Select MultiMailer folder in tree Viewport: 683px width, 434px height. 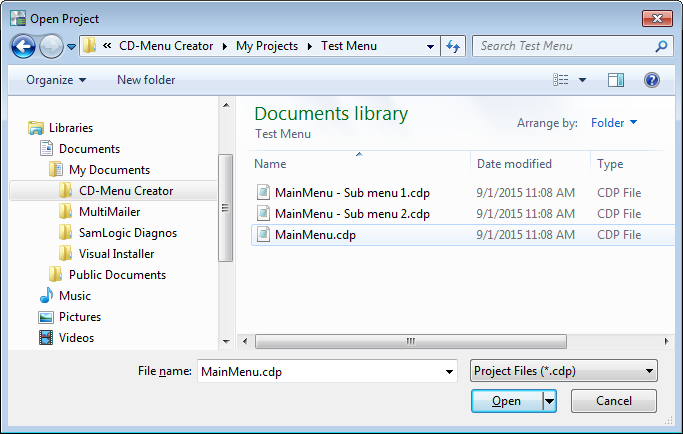(x=109, y=212)
